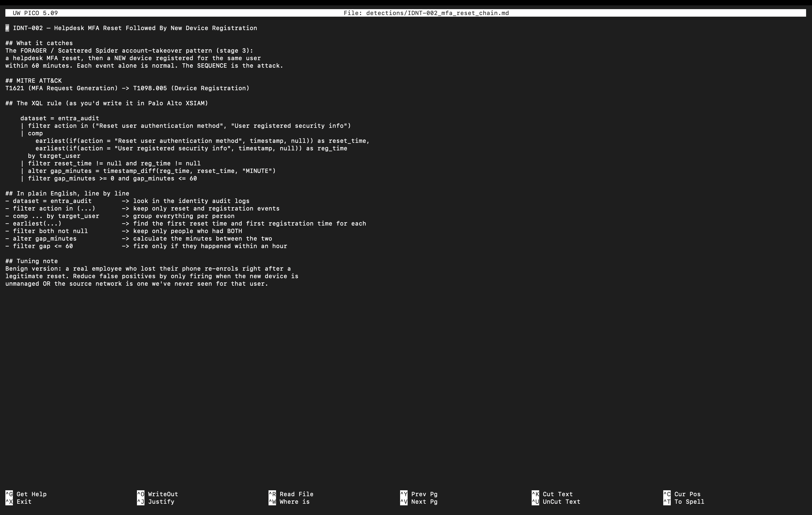Click the 'by target_user' code line

54,156
